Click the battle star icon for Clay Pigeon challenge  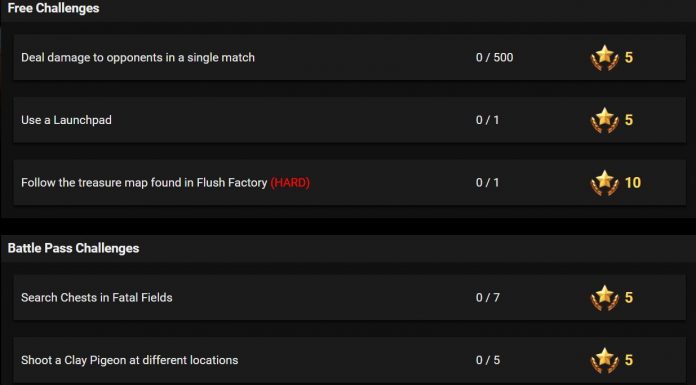(605, 361)
